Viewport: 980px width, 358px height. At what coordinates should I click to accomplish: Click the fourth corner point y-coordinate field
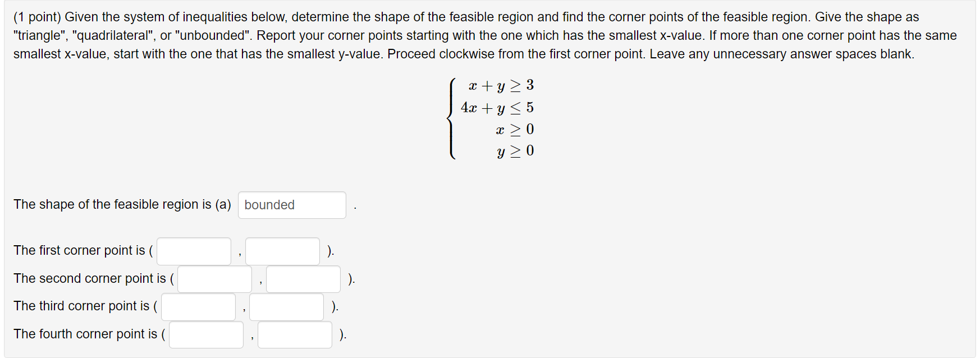(x=295, y=334)
